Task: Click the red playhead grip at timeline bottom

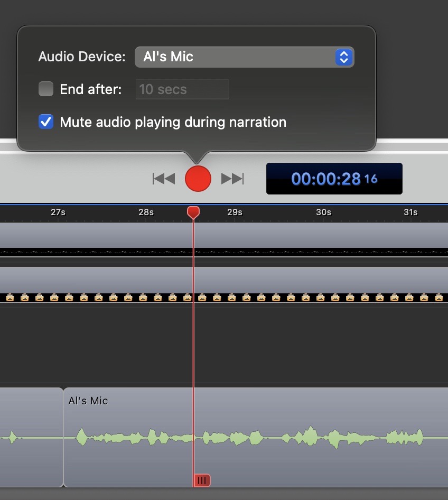Action: click(202, 480)
